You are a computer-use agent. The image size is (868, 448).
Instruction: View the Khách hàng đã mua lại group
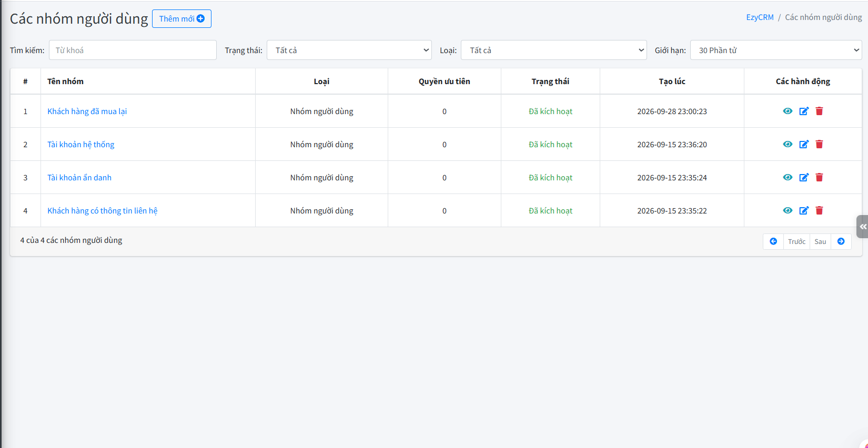(x=788, y=111)
